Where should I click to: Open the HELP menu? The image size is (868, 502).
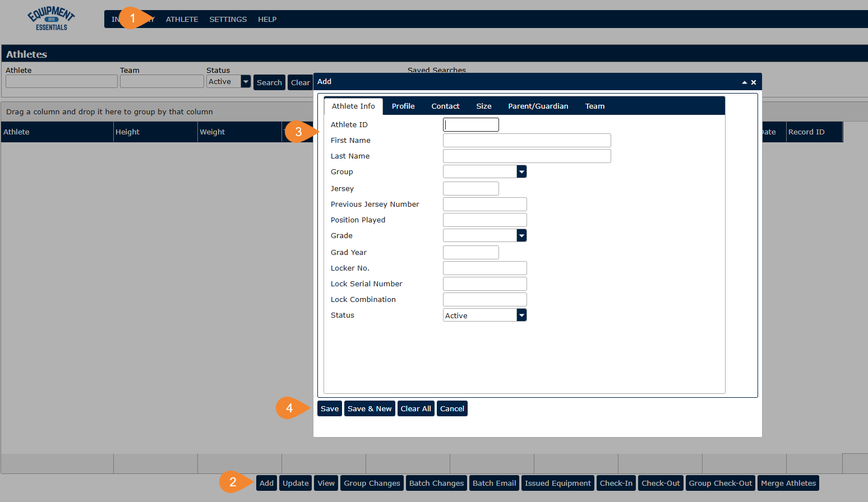[x=267, y=19]
